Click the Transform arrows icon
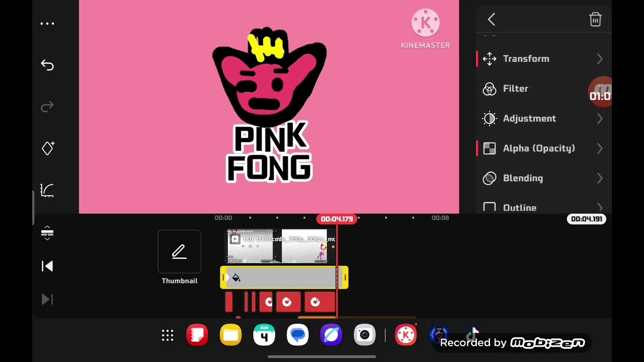This screenshot has height=362, width=644. point(490,59)
